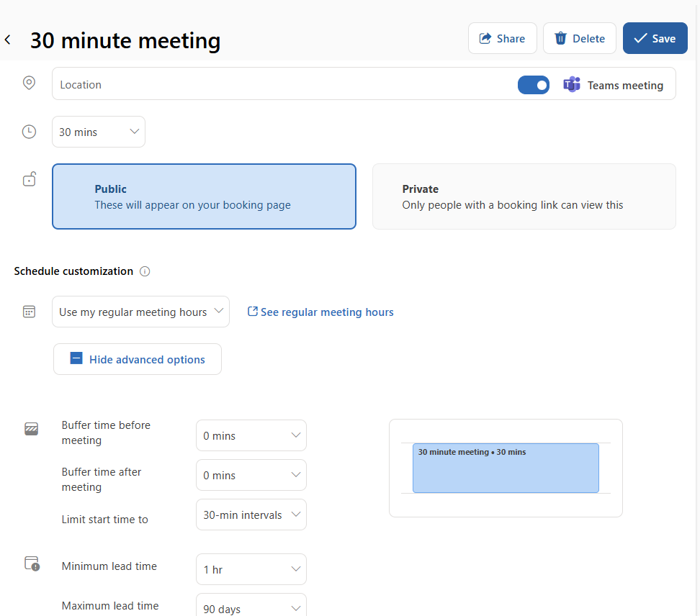Click the calendar icon beside meeting hours
700x616 pixels.
[x=29, y=312]
